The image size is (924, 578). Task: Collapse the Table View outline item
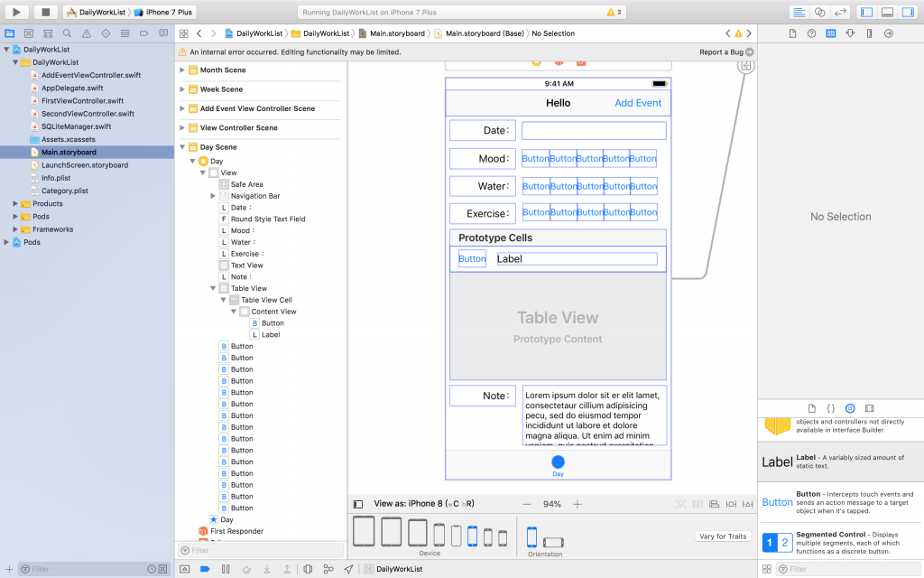tap(213, 288)
